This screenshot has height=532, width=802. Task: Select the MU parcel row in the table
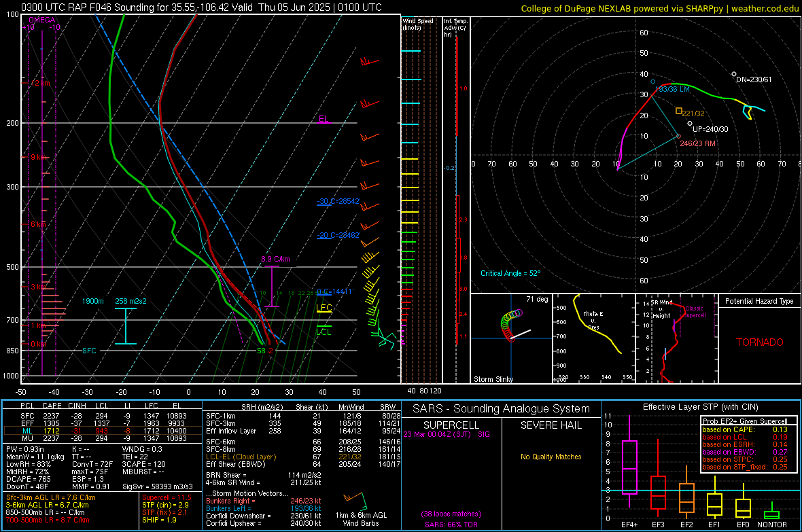coord(103,438)
